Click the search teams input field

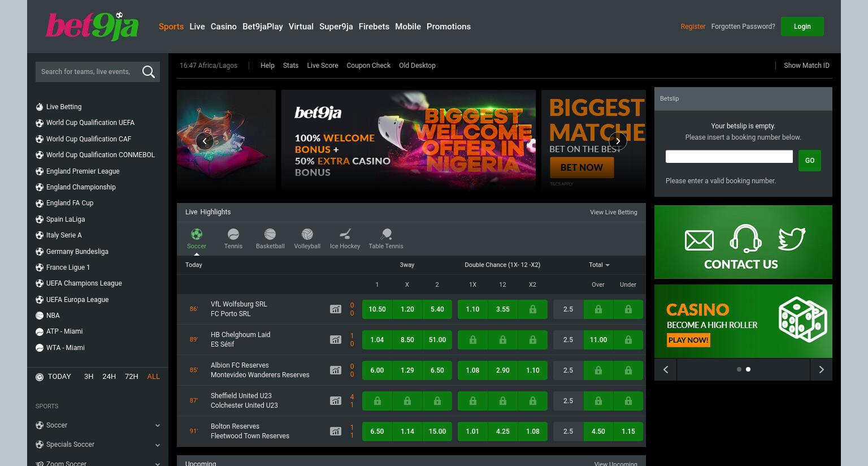(86, 72)
